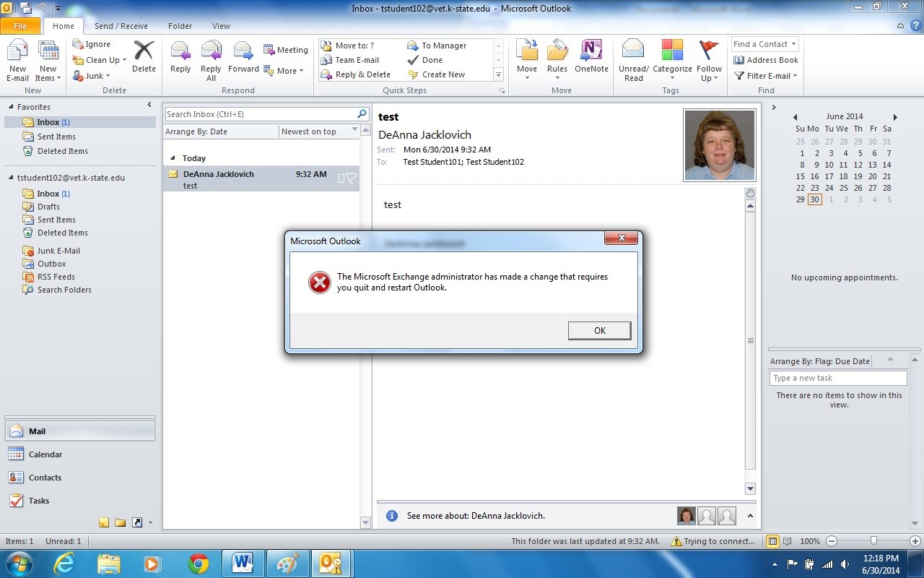Toggle Unread/Read status icon
Viewport: 924px width, 578px height.
coord(633,51)
